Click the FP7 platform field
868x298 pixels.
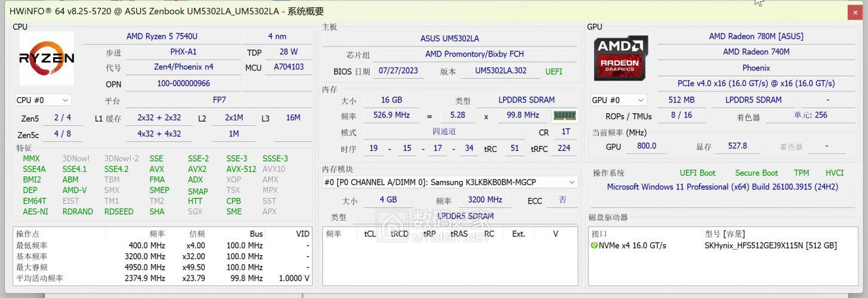[x=219, y=100]
